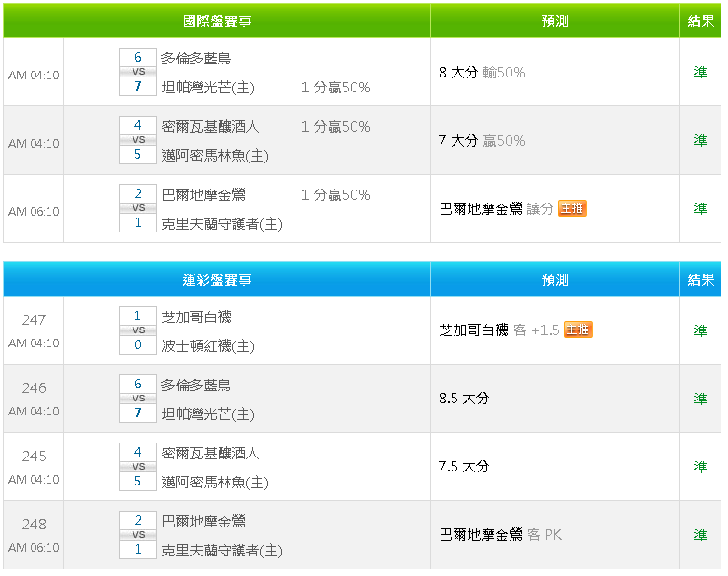Click AM 06:10 time in 國際盤賽事 table
This screenshot has height=576, width=728.
(x=34, y=211)
